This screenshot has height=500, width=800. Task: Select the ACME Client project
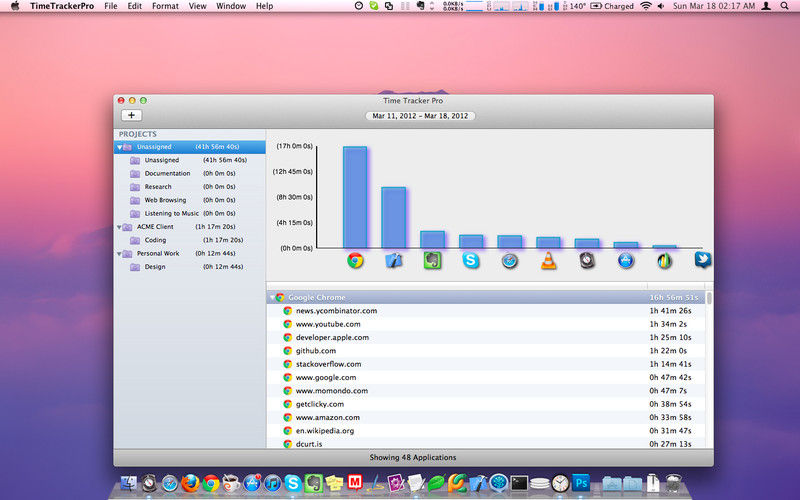pos(190,227)
